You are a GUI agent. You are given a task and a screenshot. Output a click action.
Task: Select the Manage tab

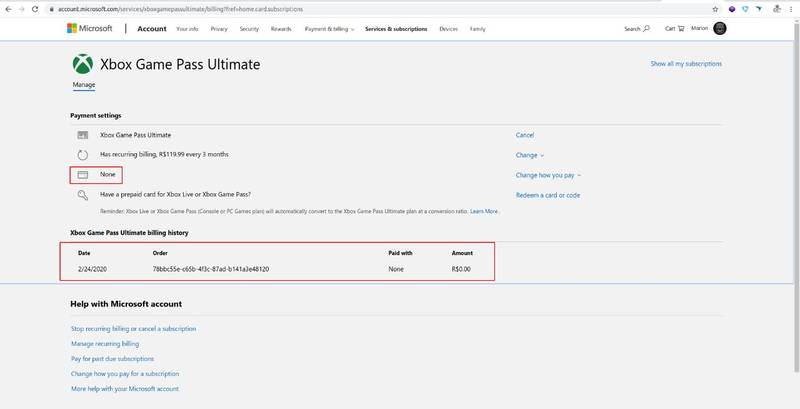click(x=84, y=85)
